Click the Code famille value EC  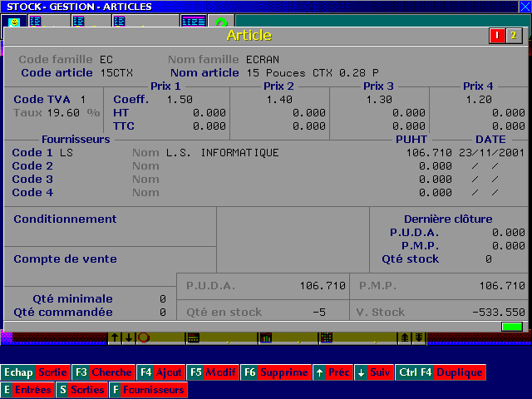coord(106,60)
